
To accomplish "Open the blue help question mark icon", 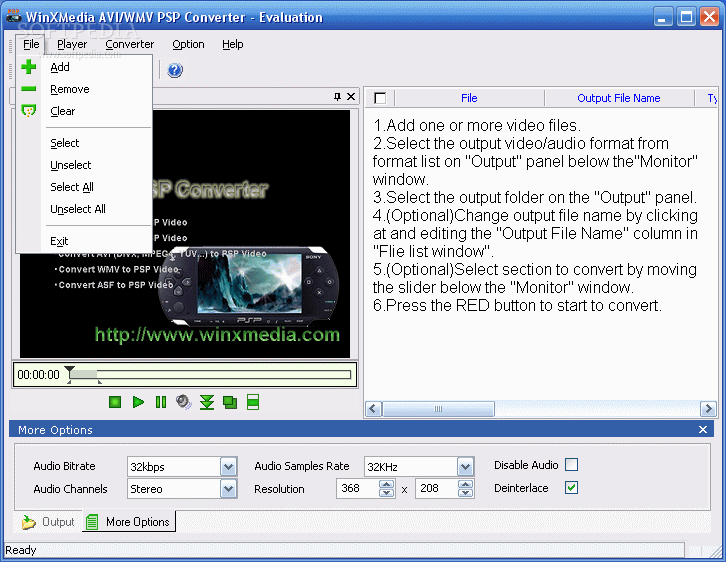I will (x=175, y=70).
